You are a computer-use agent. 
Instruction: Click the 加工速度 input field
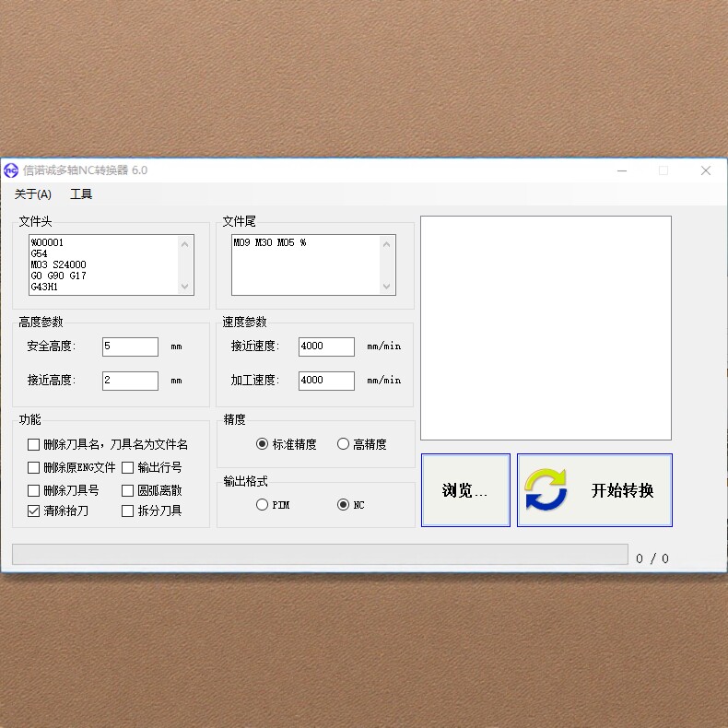coord(326,381)
